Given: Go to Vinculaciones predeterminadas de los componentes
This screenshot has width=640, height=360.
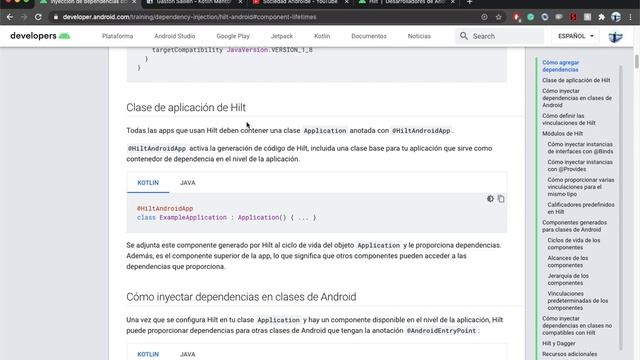Looking at the screenshot, I should tap(578, 300).
